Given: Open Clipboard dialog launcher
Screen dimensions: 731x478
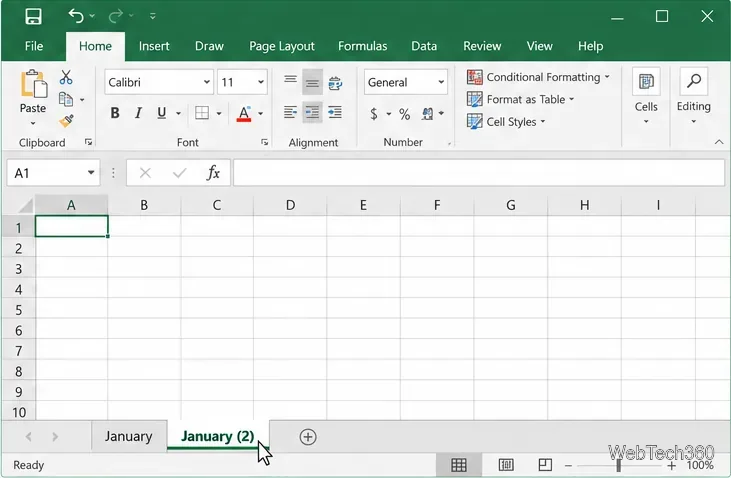Looking at the screenshot, I should point(88,142).
